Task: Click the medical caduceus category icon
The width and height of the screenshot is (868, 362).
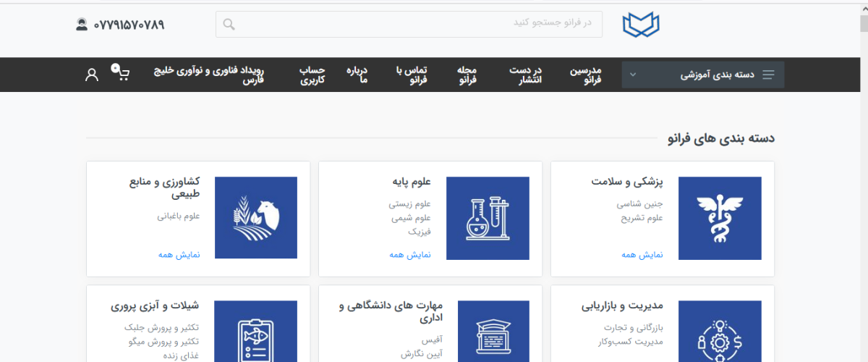Action: (x=720, y=218)
